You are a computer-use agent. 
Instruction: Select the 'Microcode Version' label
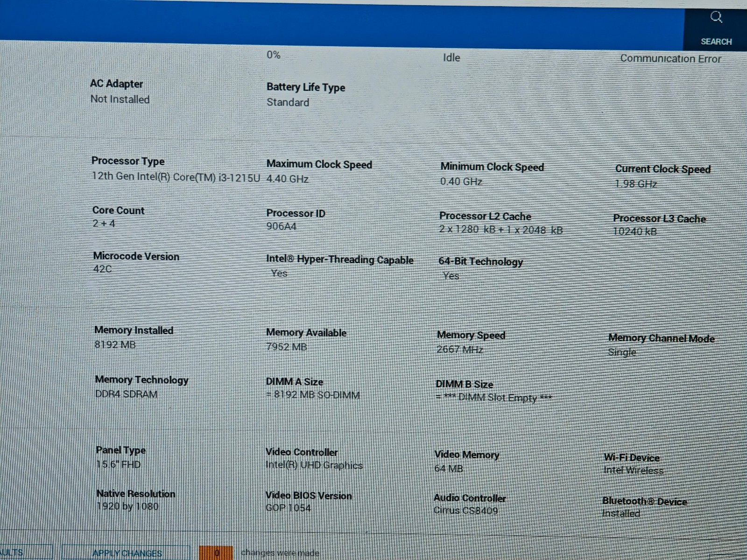click(136, 256)
